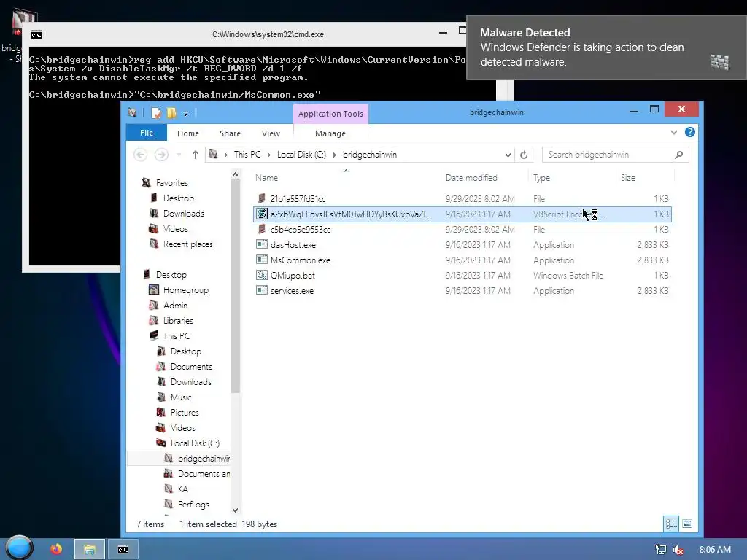Screen dimensions: 747x560
Task: Open Downloads under Favorites
Action: tap(183, 214)
